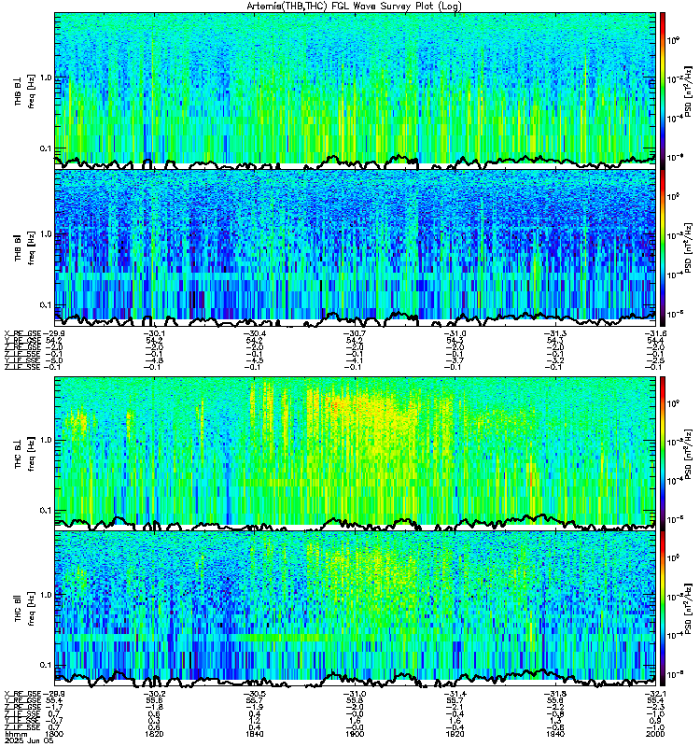
Task: Click the 1.0 frequency tick of THC B⊥ panel
Action: click(46, 440)
